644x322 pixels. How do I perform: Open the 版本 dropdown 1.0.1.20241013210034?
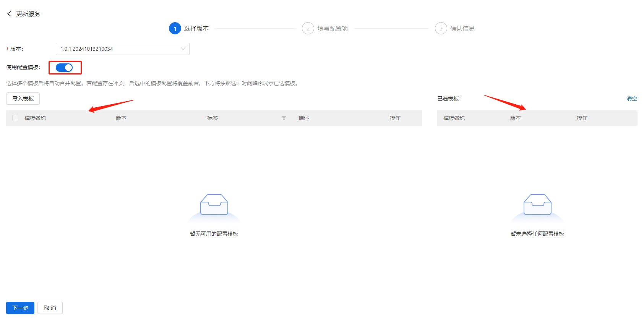(123, 49)
